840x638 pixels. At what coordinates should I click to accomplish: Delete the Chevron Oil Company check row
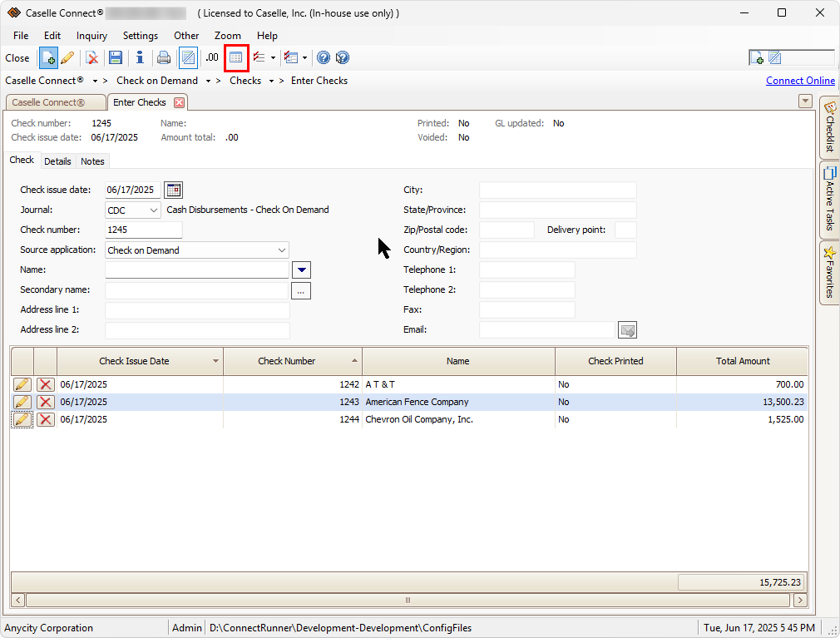(46, 420)
